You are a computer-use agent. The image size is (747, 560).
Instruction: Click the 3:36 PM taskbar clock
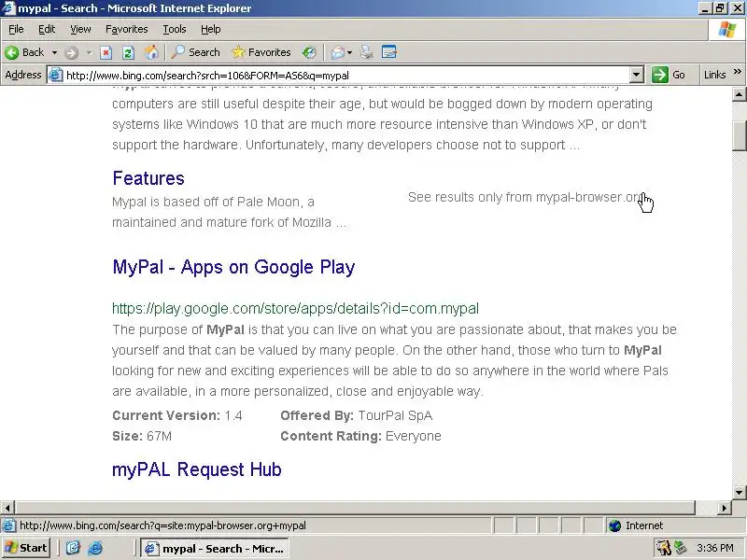point(715,548)
